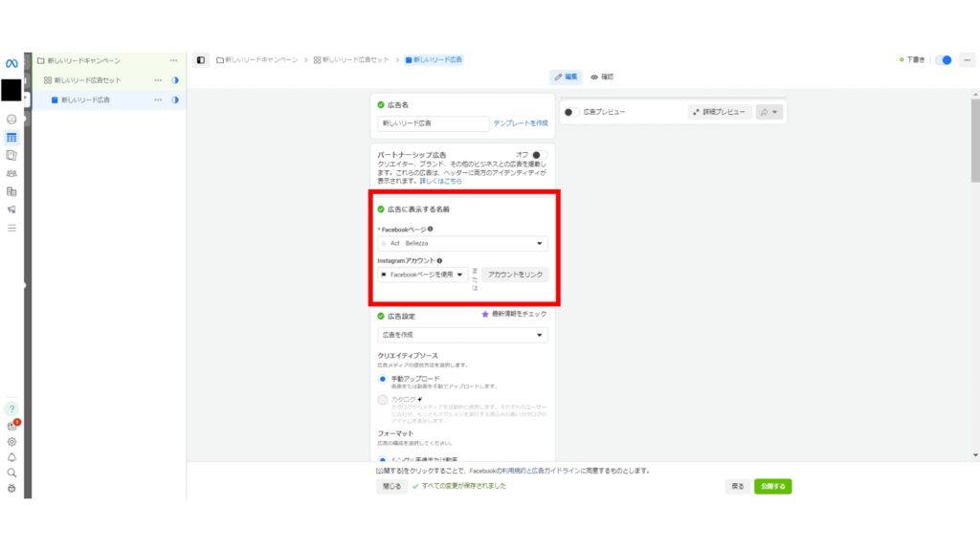Open Meta home via the Meta logo
This screenshot has width=980, height=551.
pos(10,61)
